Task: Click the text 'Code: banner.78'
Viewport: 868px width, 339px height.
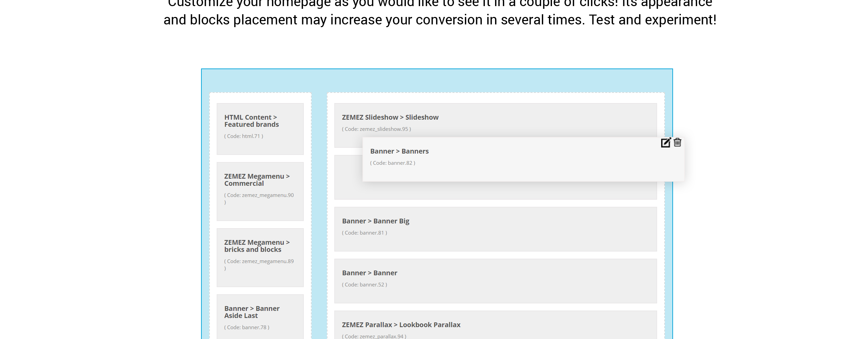Action: (x=246, y=327)
